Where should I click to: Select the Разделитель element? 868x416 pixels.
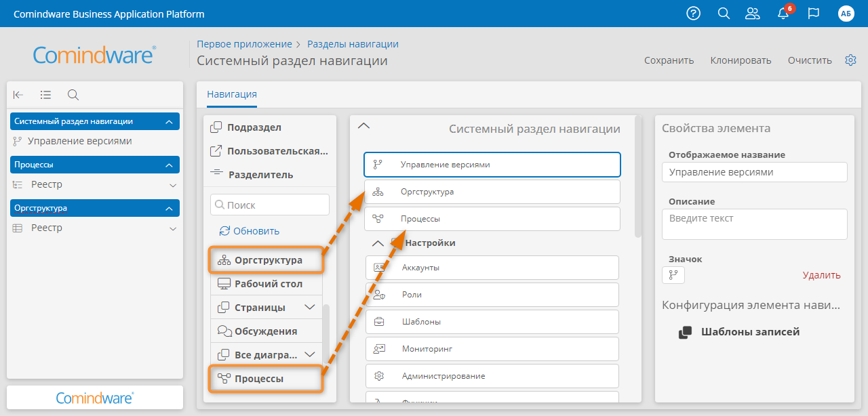[270, 174]
